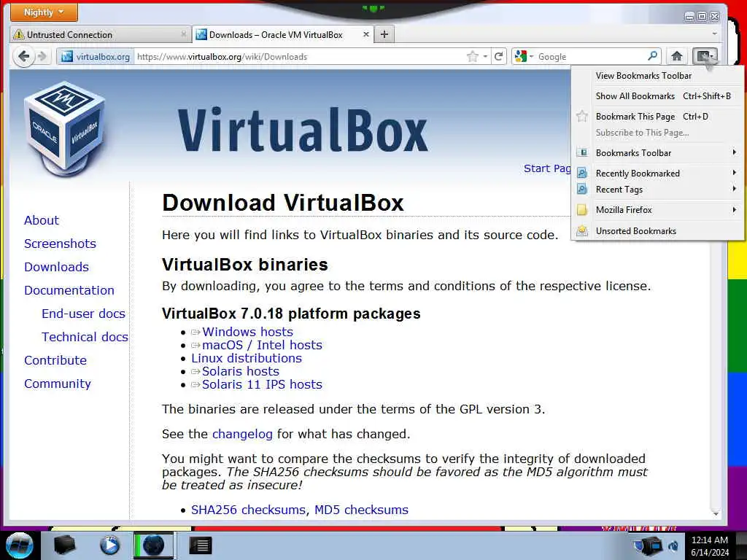Expand the Bookmarks Toolbar submenu arrow
This screenshot has height=560, width=747.
coord(734,152)
